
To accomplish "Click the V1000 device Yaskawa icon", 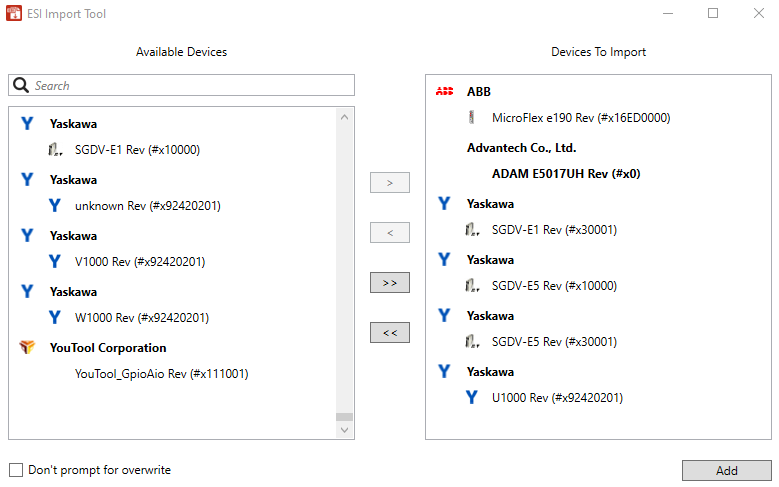I will click(54, 262).
